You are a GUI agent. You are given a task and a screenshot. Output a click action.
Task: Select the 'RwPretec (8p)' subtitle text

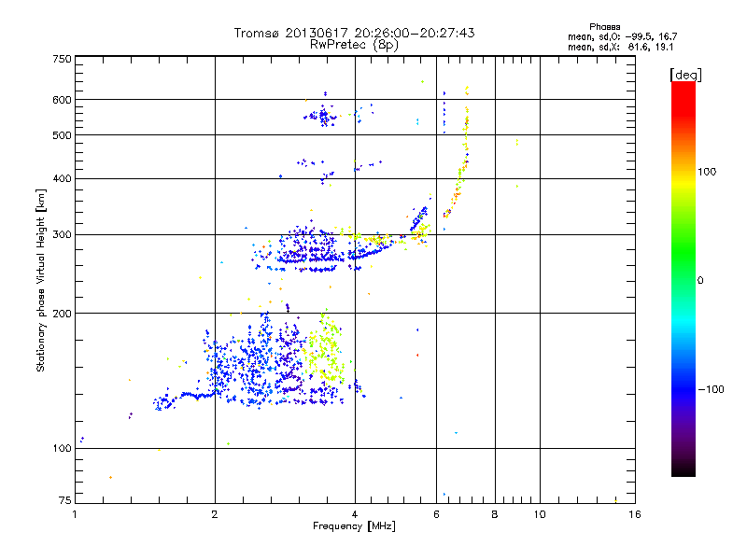[354, 45]
